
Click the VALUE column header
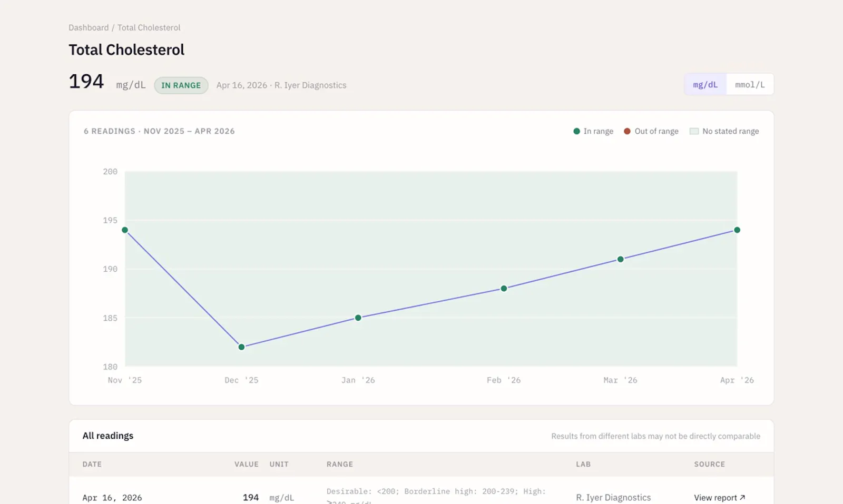click(247, 464)
